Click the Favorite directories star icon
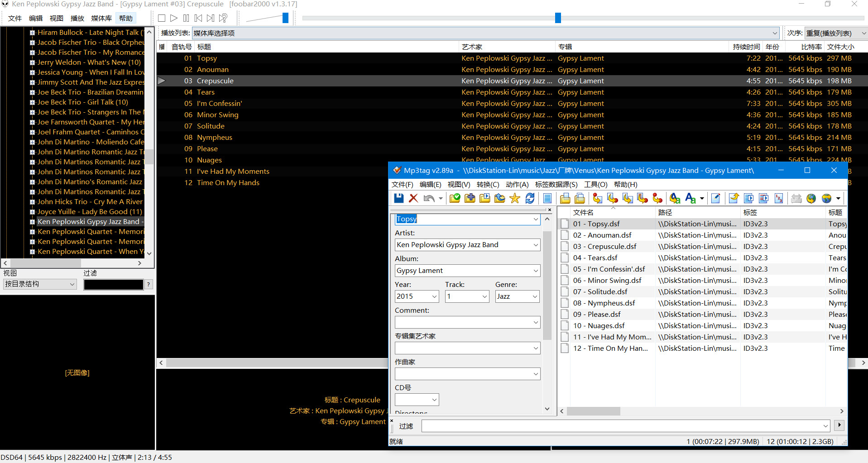868x463 pixels. [515, 198]
